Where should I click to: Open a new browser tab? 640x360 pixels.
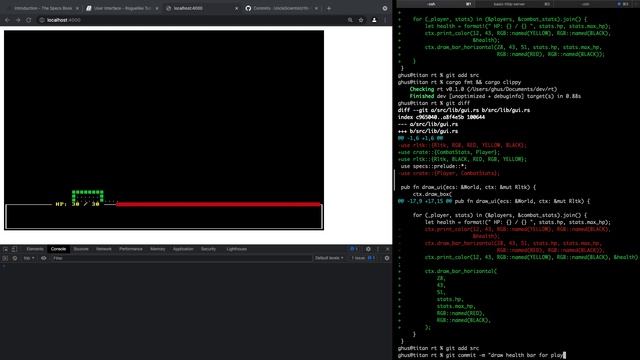tap(329, 8)
